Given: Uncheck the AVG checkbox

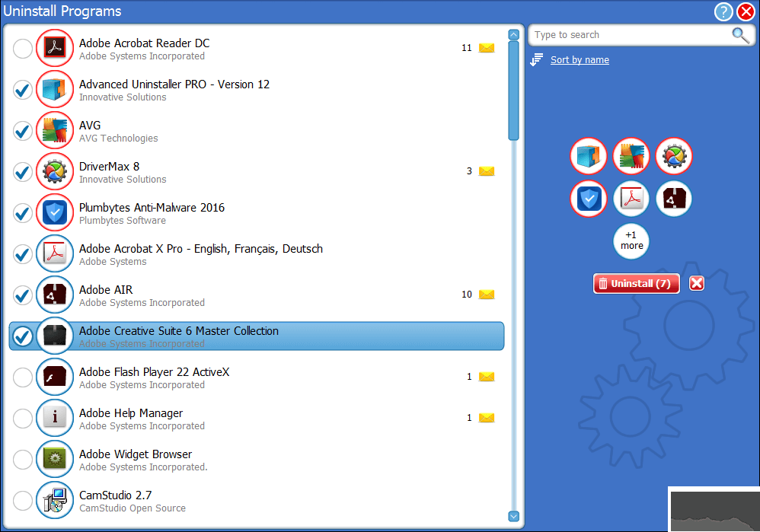Looking at the screenshot, I should (23, 131).
